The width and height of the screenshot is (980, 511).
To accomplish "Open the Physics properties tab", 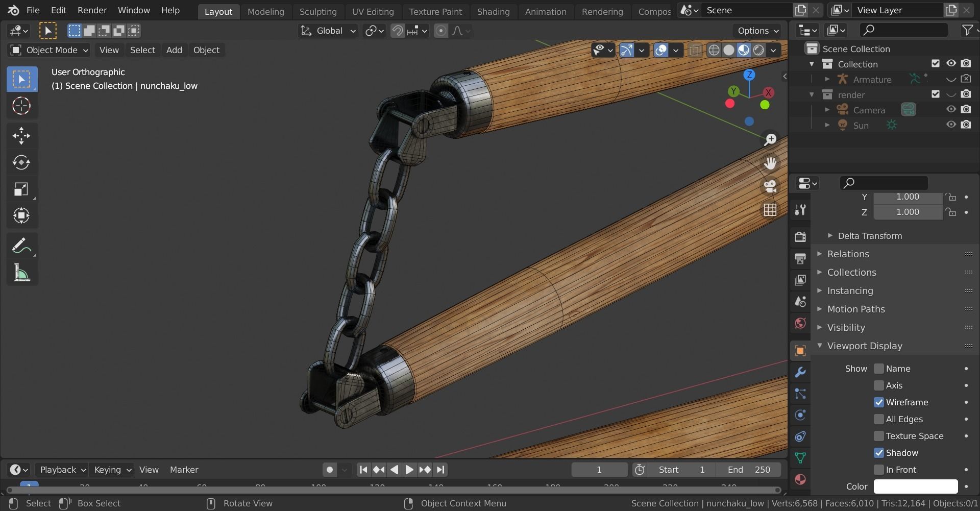I will coord(800,415).
